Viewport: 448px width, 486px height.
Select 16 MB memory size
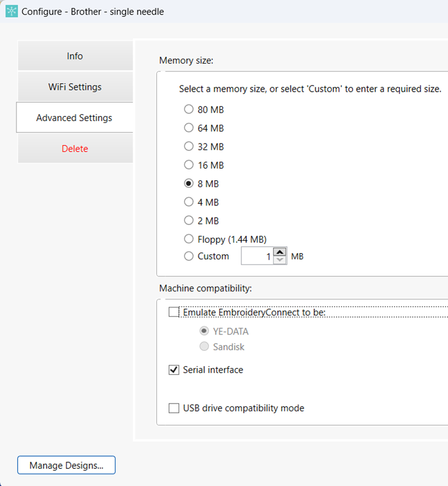(x=189, y=165)
